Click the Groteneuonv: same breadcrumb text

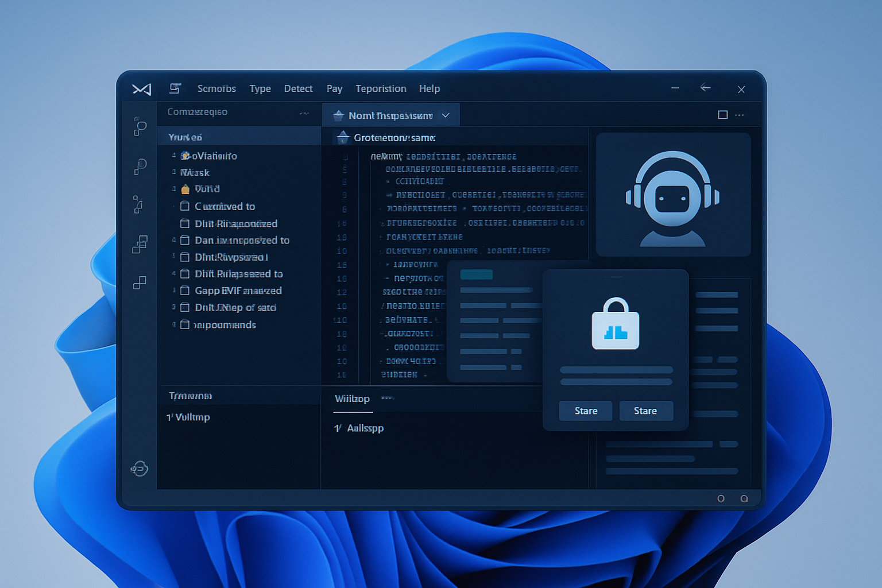tap(394, 138)
